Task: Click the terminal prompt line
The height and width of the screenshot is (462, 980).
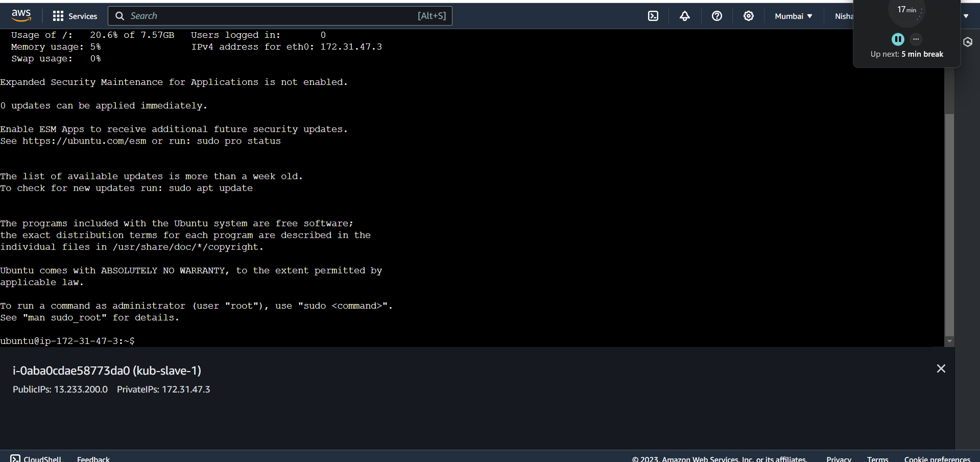Action: click(204, 341)
